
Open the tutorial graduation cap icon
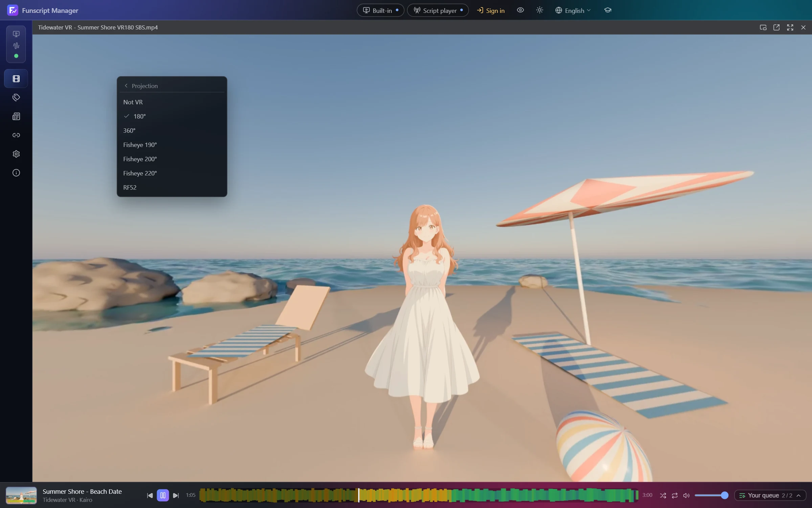(x=608, y=10)
